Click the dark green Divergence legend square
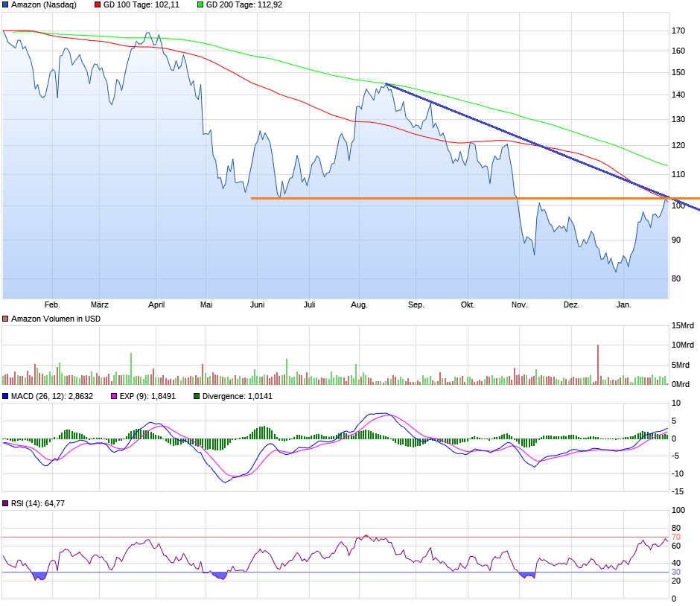The width and height of the screenshot is (700, 606). (x=196, y=396)
